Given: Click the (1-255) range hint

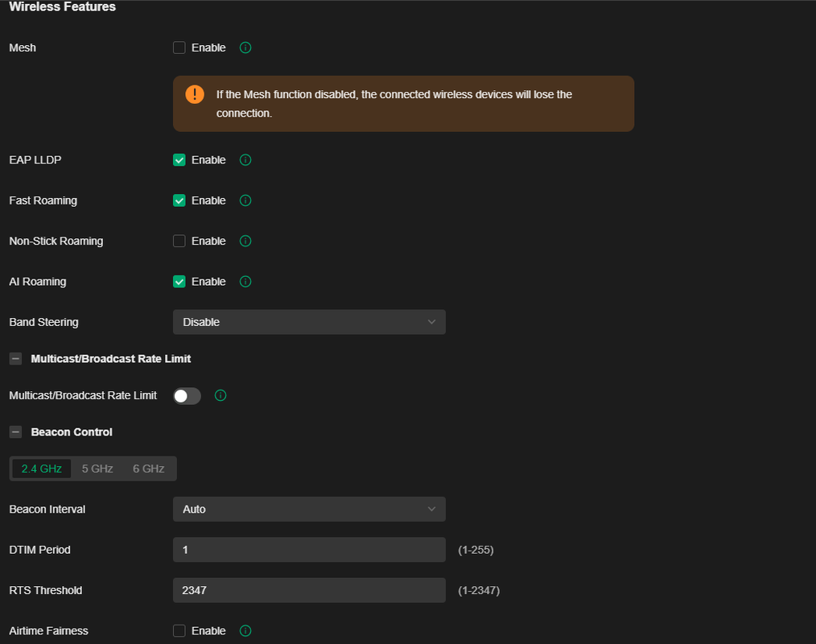Looking at the screenshot, I should 476,550.
